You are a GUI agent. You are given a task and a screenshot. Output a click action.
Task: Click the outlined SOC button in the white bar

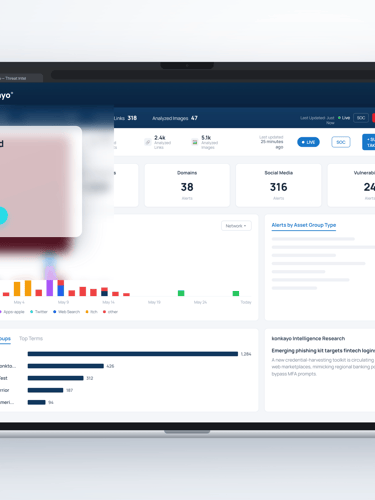341,142
